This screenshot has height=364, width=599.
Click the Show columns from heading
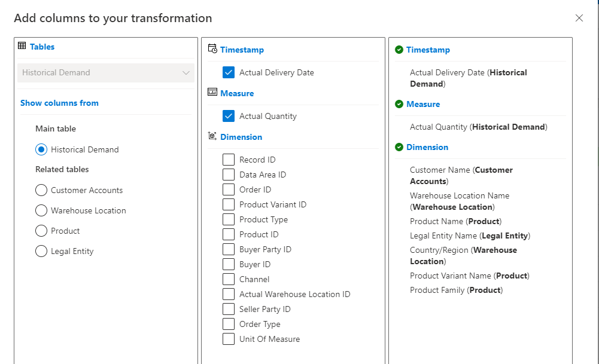point(59,103)
